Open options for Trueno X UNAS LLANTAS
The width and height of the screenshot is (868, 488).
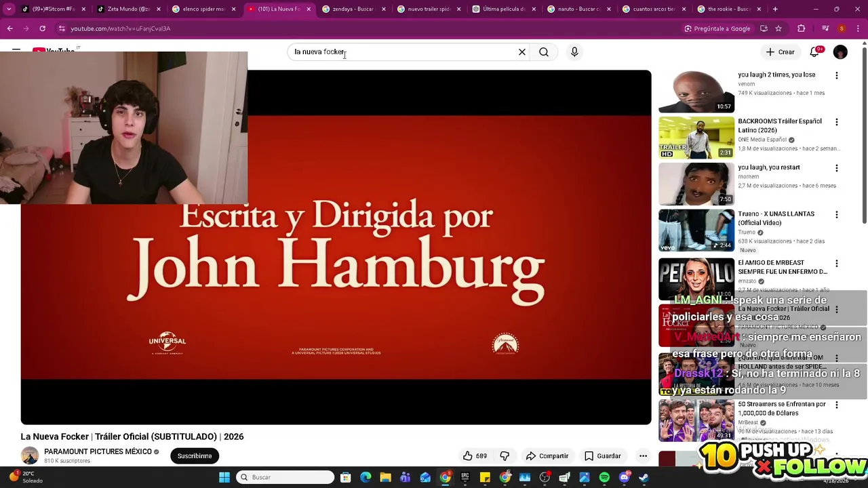pos(836,214)
